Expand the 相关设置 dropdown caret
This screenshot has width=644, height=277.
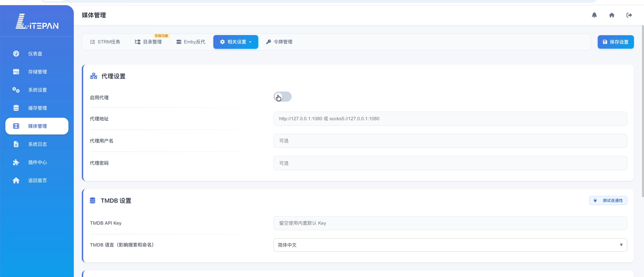250,42
